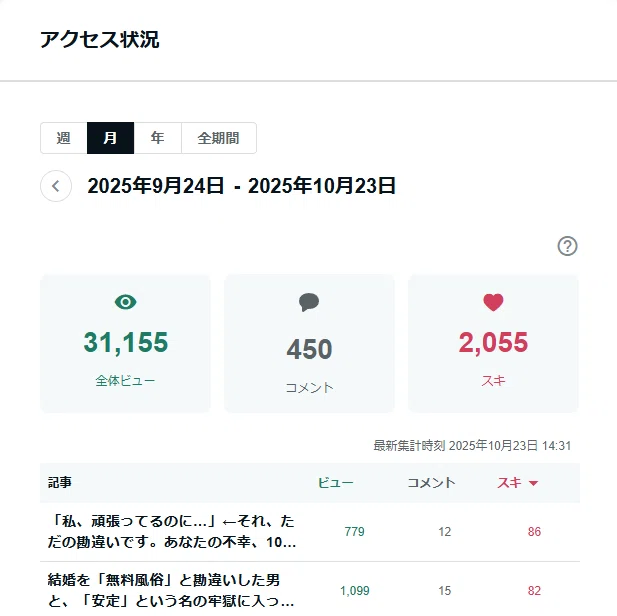Screen dimensions: 617x616
Task: Click the help question mark icon
Action: (567, 246)
